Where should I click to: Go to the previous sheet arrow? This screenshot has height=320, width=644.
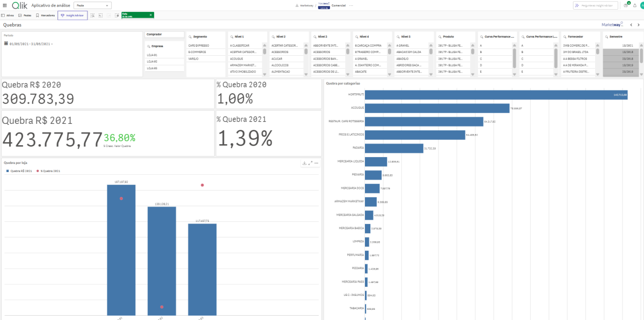click(631, 25)
